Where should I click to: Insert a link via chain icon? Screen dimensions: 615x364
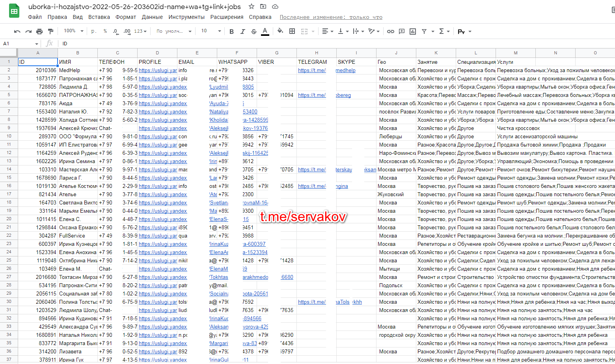(390, 31)
